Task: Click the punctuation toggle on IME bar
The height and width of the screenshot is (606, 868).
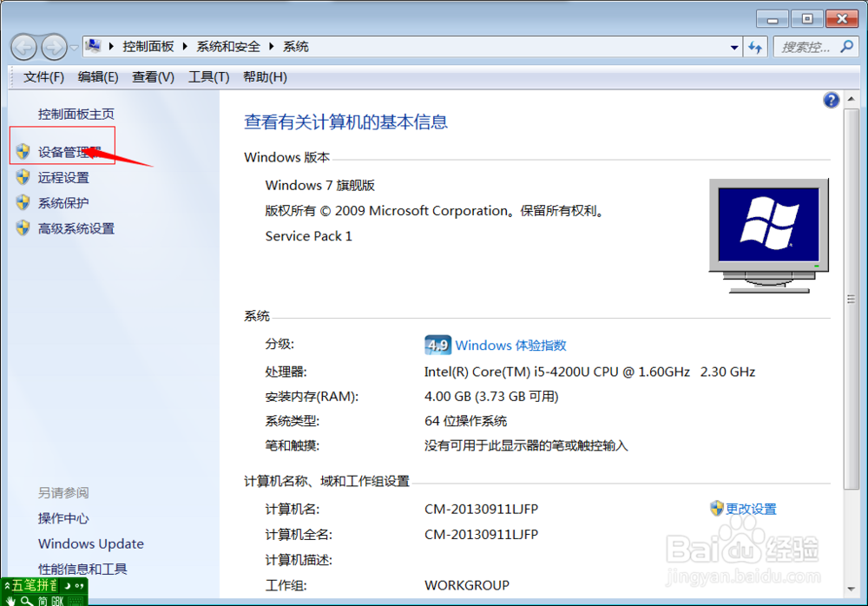Action: (79, 585)
